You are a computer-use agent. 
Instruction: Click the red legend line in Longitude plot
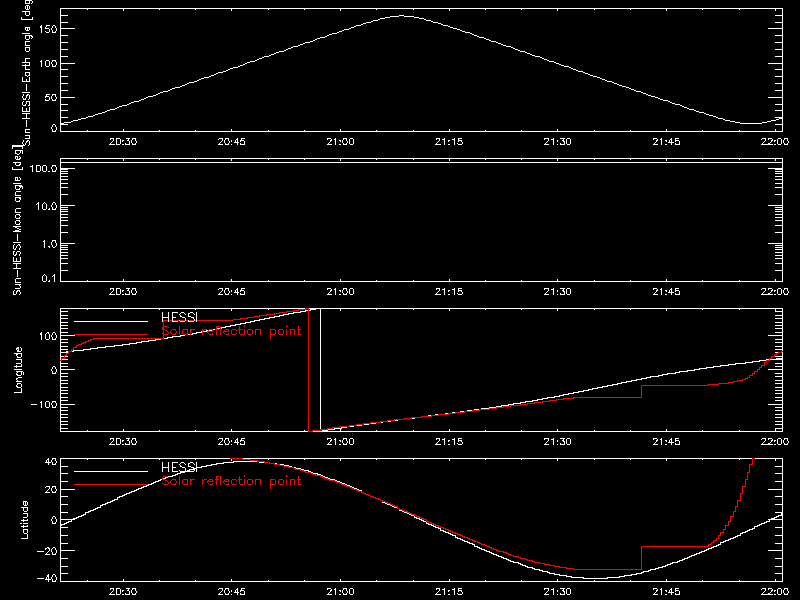click(x=111, y=335)
